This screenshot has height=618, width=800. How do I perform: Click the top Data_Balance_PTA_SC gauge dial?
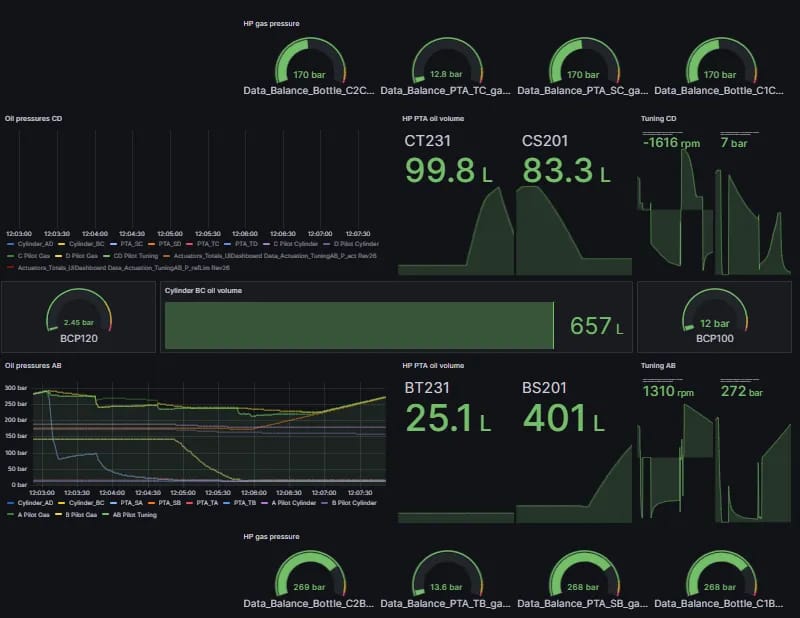pos(583,63)
